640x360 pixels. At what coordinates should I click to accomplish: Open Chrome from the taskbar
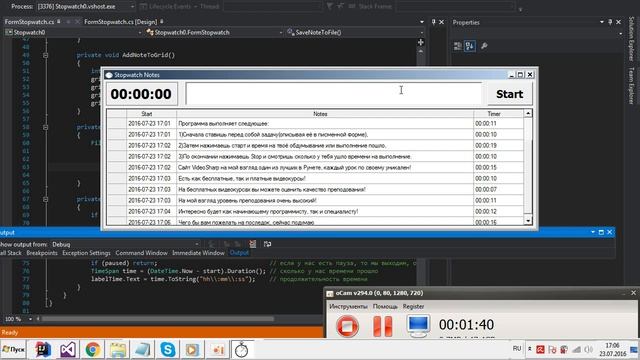pyautogui.click(x=93, y=349)
